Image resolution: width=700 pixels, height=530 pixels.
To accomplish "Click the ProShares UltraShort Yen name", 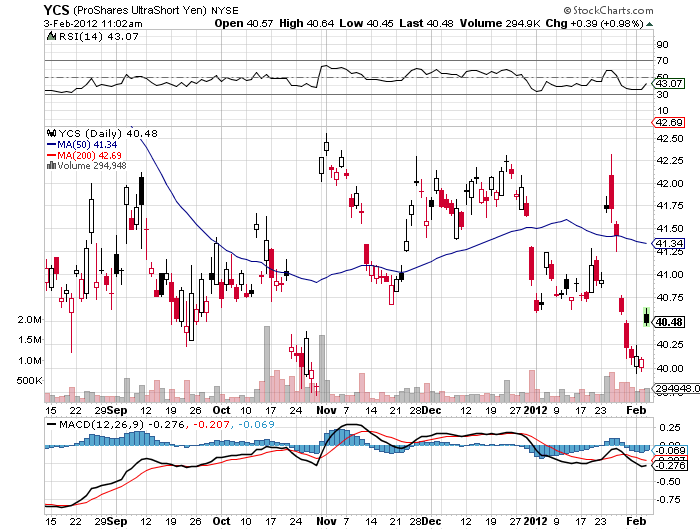I will point(140,10).
